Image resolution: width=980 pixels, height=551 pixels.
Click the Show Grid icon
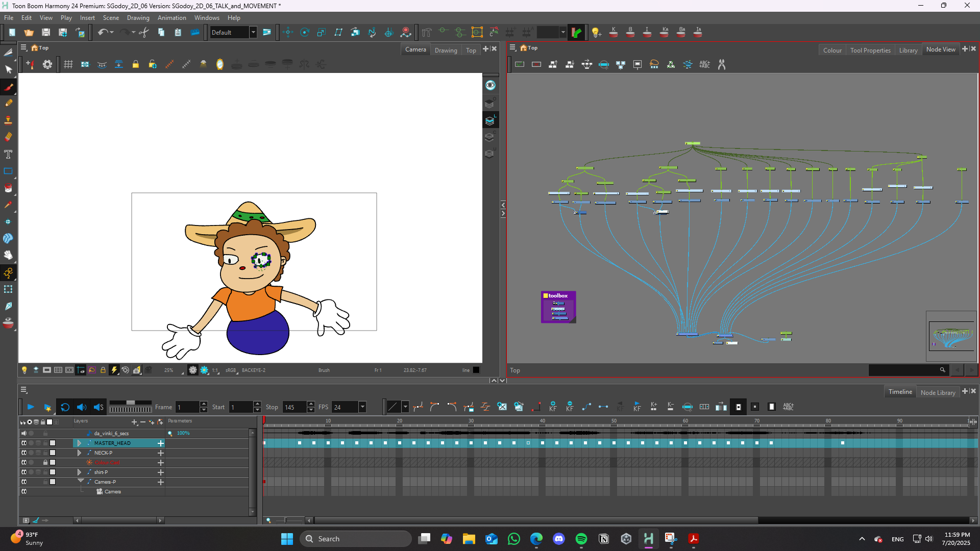tap(68, 64)
